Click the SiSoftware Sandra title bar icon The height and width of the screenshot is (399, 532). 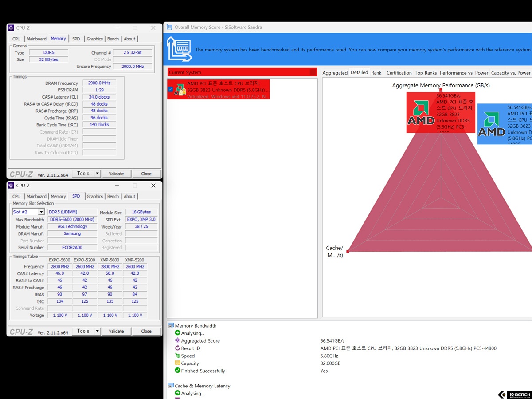click(169, 27)
